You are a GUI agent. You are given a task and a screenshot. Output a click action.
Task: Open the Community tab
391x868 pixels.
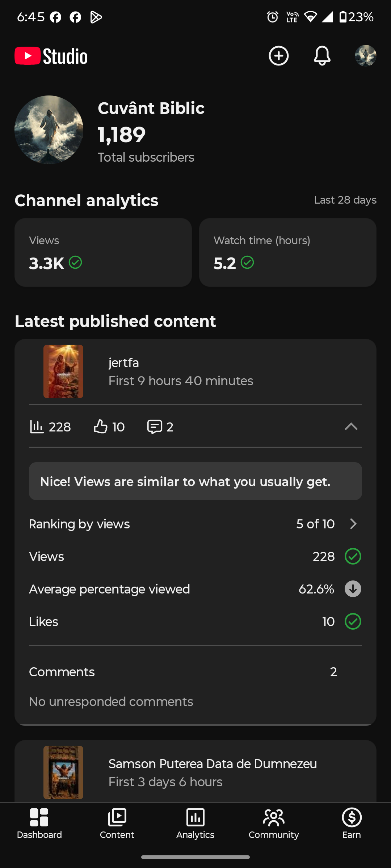[x=274, y=824]
